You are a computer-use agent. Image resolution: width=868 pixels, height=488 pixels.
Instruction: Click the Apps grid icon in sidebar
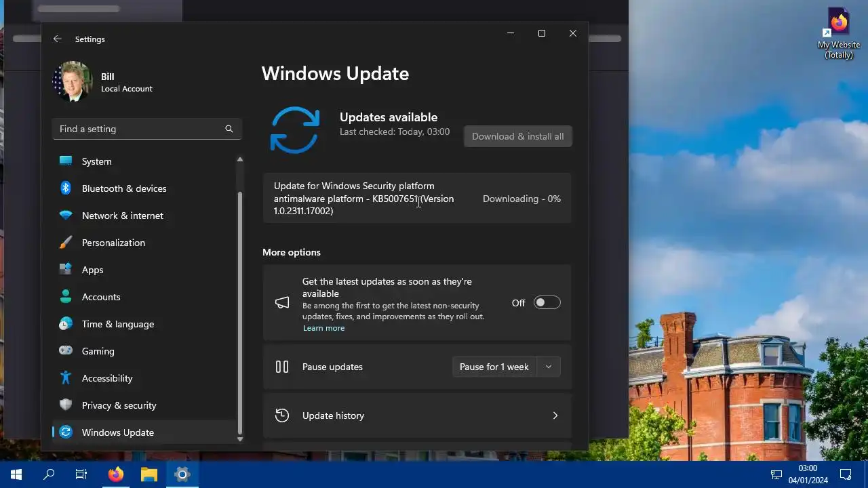point(66,270)
